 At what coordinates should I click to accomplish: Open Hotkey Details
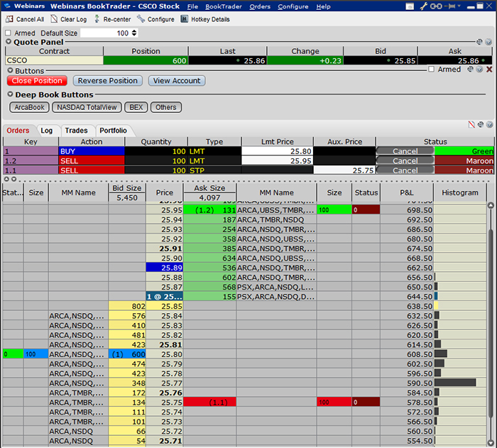[x=205, y=19]
